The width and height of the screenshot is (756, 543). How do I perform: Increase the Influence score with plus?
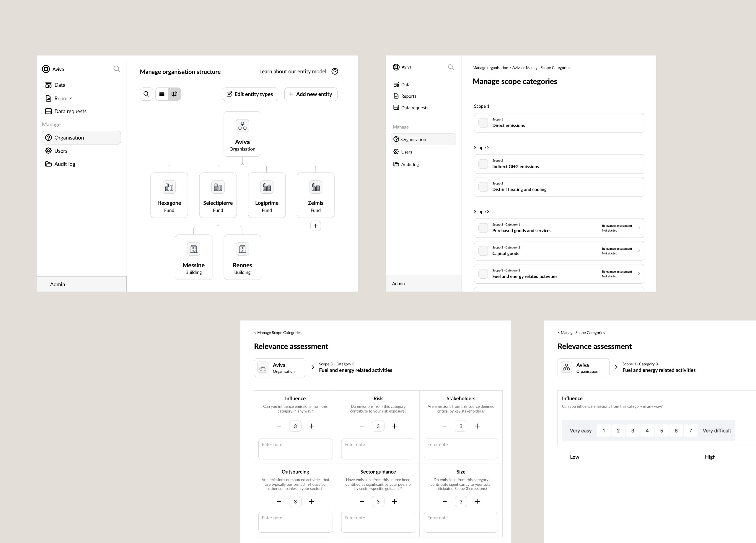point(311,426)
